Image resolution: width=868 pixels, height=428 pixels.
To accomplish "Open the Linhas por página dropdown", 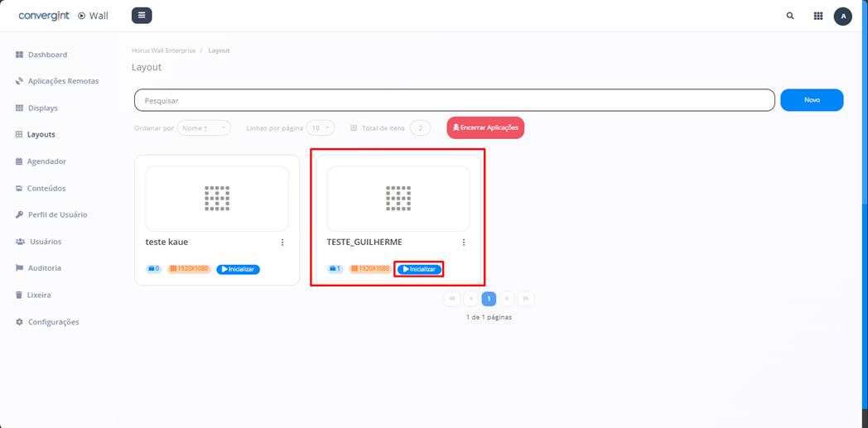I will 321,128.
